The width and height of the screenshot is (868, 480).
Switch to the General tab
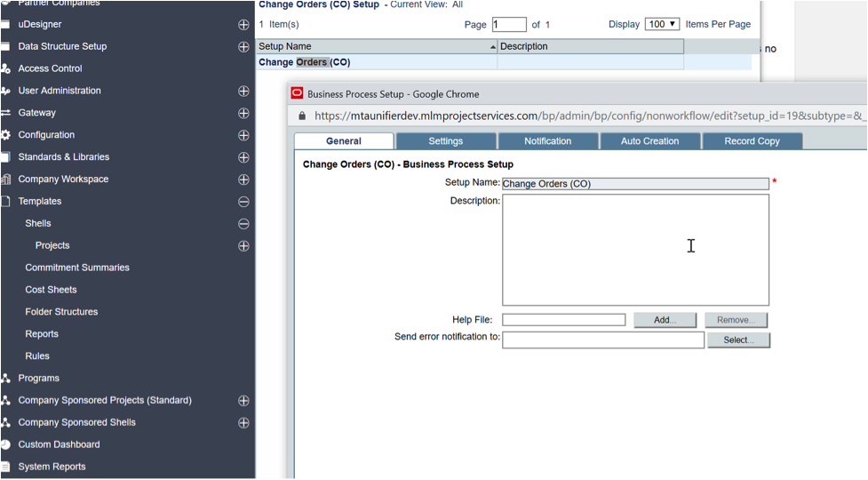[344, 141]
